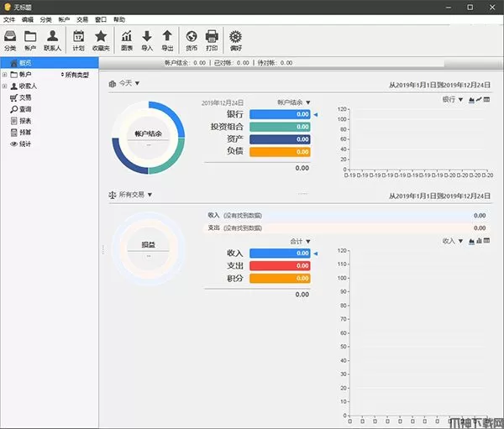Click the blue 收入 total bar
Viewport: 504px width, 429px height.
click(x=280, y=254)
